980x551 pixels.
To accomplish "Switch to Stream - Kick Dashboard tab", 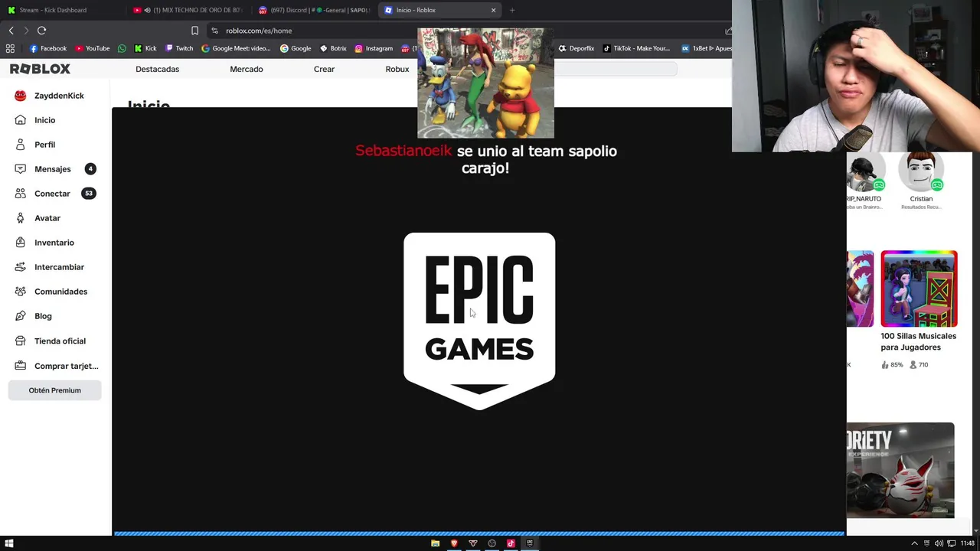I will pyautogui.click(x=61, y=10).
